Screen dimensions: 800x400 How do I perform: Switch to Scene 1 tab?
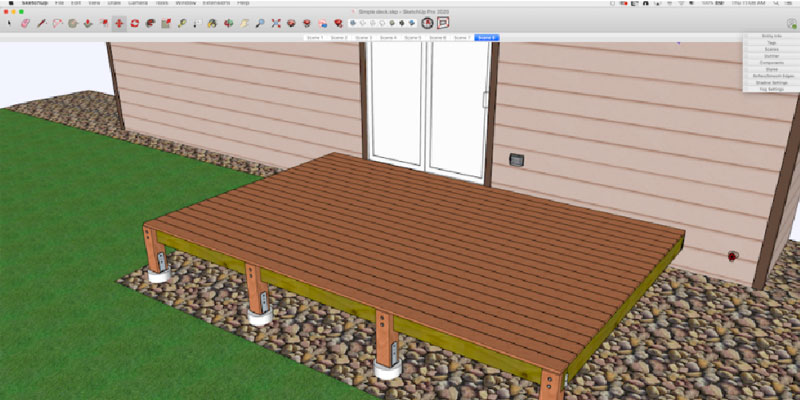tap(314, 37)
